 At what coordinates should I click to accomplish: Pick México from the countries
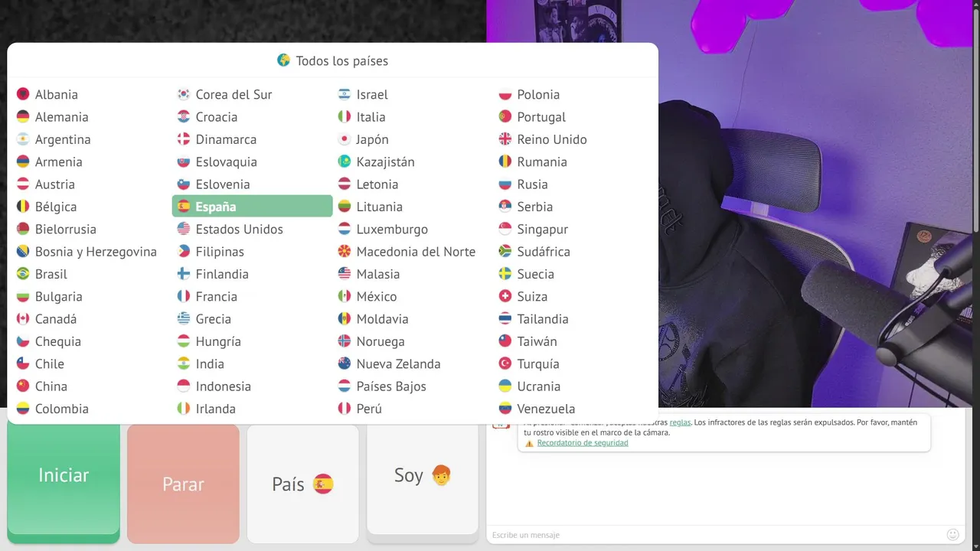coord(413,296)
